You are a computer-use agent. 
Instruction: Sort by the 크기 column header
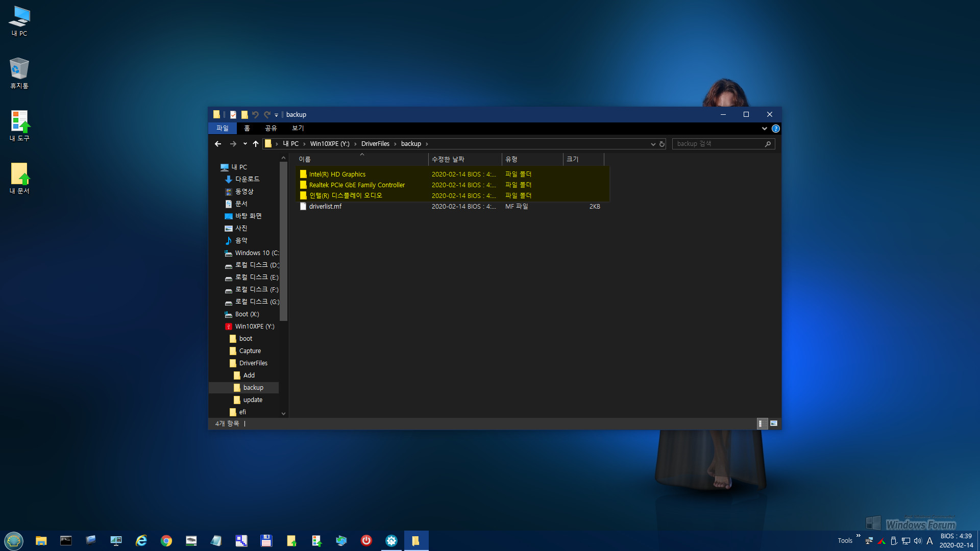[x=583, y=159]
